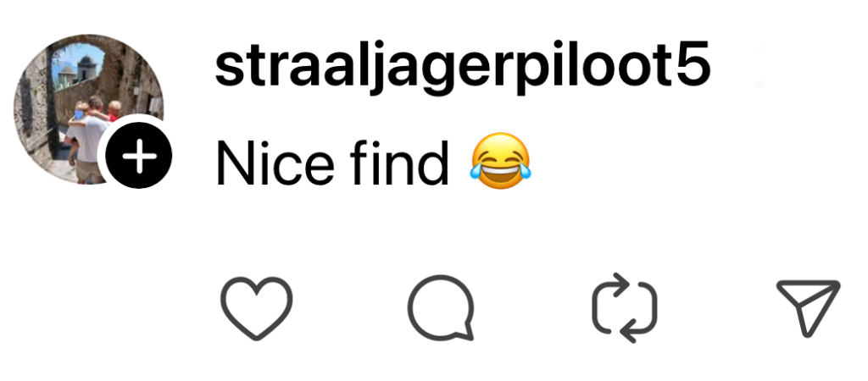The image size is (868, 381).
Task: Add straaljagerpiloot5 with the plus button
Action: coord(138,157)
